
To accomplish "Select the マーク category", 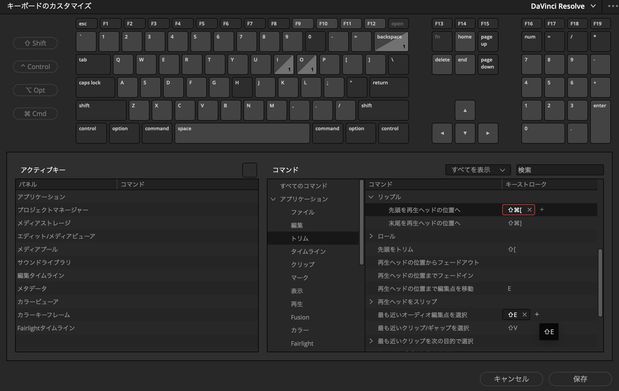I will click(x=300, y=278).
